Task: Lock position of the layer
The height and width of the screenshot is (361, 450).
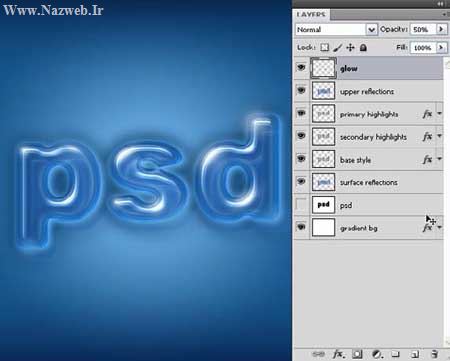Action: click(350, 48)
